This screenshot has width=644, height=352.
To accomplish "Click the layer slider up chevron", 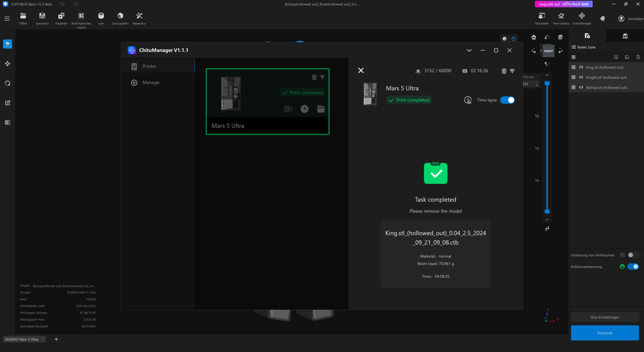I will pyautogui.click(x=547, y=219).
